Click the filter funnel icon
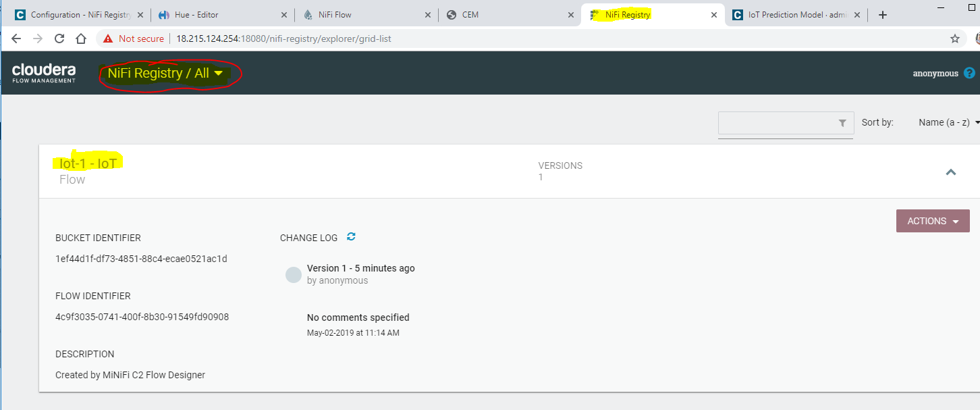The image size is (980, 410). tap(842, 123)
